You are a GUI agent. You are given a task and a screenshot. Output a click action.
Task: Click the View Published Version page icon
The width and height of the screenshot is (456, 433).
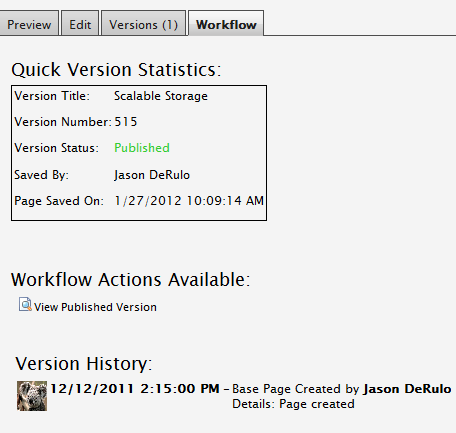[25, 304]
